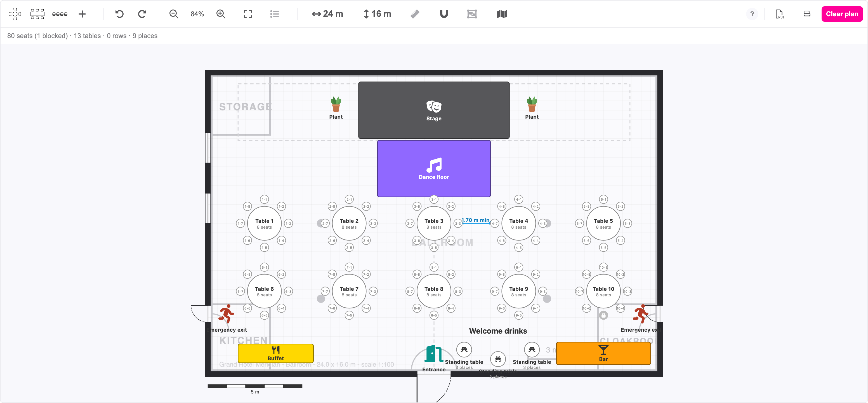Add a rectangular table with seats

coord(37,14)
